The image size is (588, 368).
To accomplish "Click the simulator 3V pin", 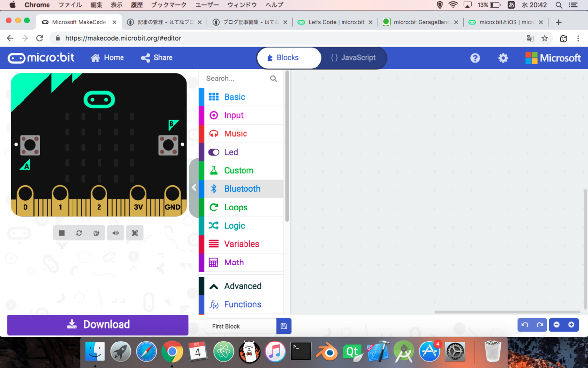I will (138, 201).
